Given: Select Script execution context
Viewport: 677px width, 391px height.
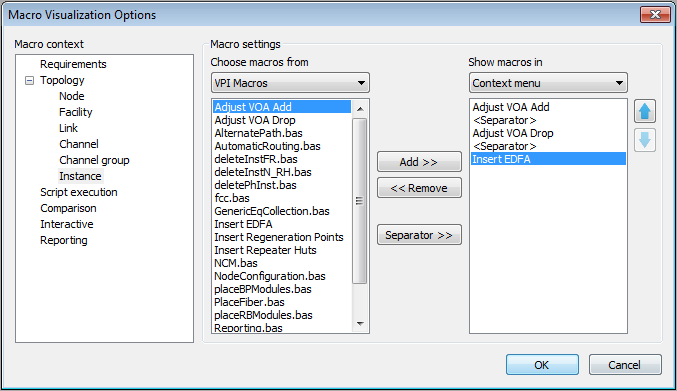Looking at the screenshot, I should click(79, 192).
